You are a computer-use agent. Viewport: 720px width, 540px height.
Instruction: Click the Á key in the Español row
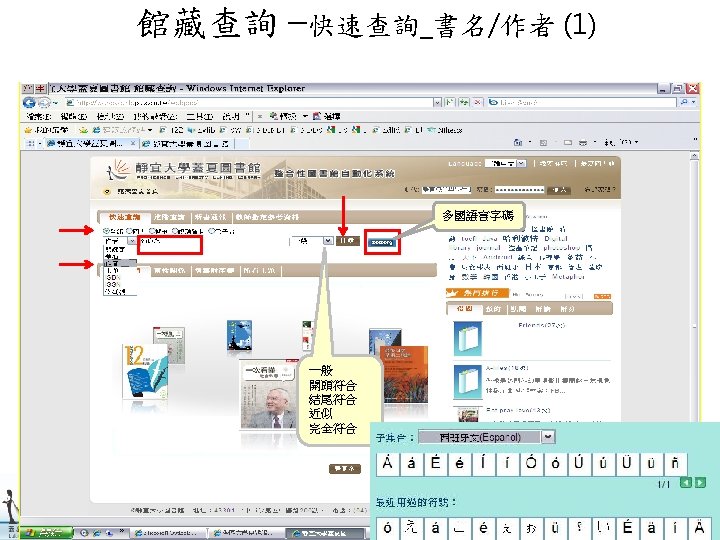(388, 463)
